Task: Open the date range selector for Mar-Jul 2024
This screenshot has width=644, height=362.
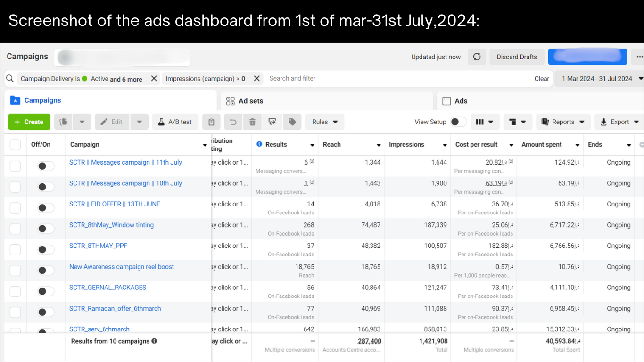Action: 598,78
